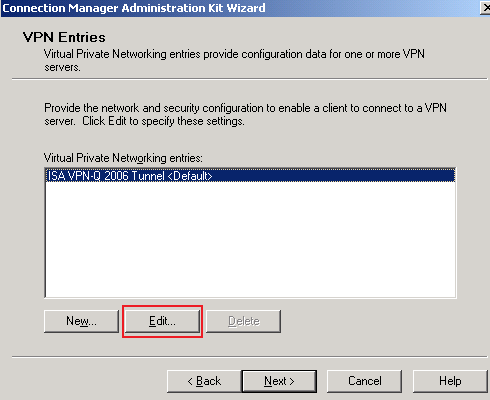Click the blank grey area below Delete button
Viewport: 490px width, 400px height.
point(243,345)
